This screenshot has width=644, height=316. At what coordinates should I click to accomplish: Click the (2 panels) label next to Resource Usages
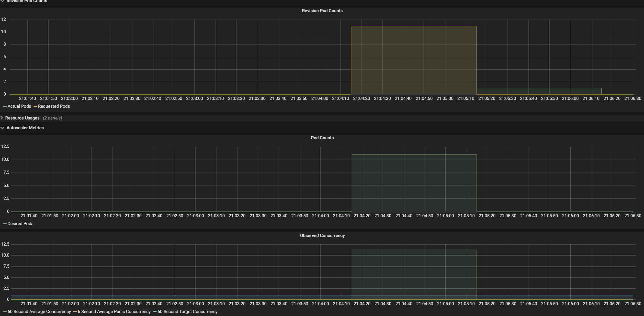(x=53, y=118)
